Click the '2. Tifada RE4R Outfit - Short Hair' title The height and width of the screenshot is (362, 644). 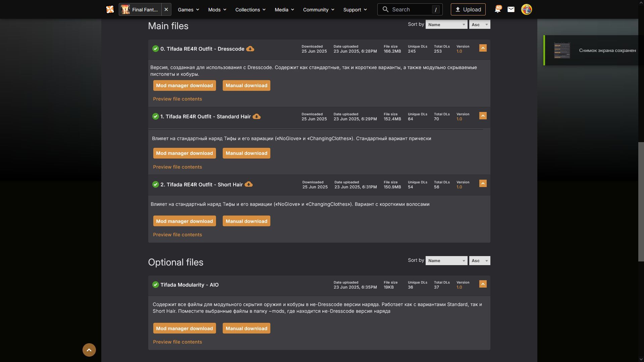(202, 184)
